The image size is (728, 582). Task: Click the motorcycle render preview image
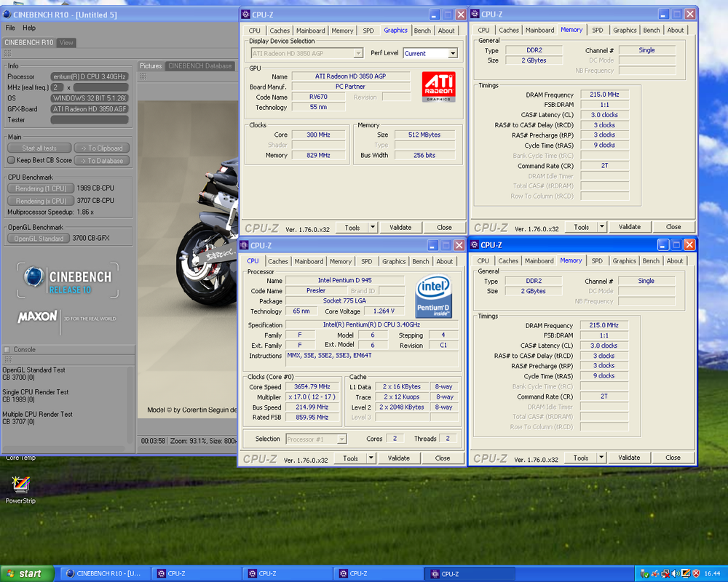click(188, 260)
